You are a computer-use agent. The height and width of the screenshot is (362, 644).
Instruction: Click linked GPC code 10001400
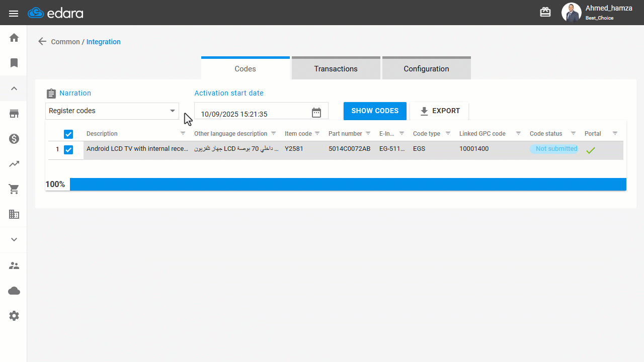pos(474,149)
